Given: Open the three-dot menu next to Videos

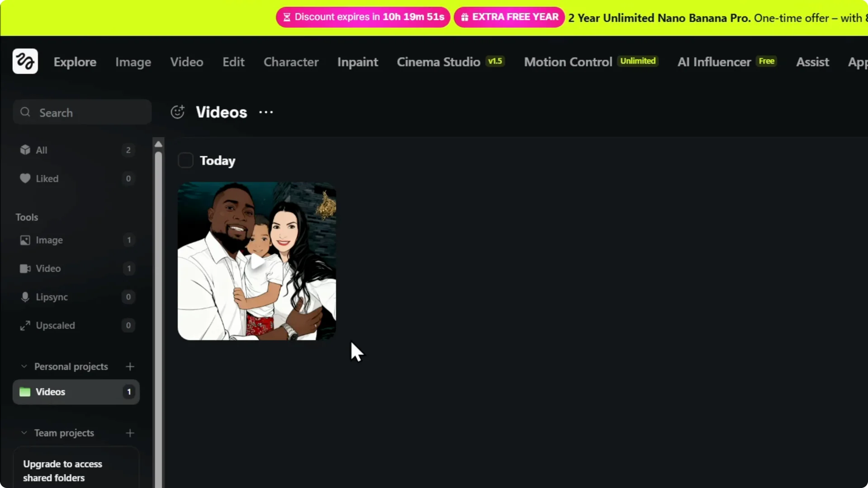Looking at the screenshot, I should point(266,112).
